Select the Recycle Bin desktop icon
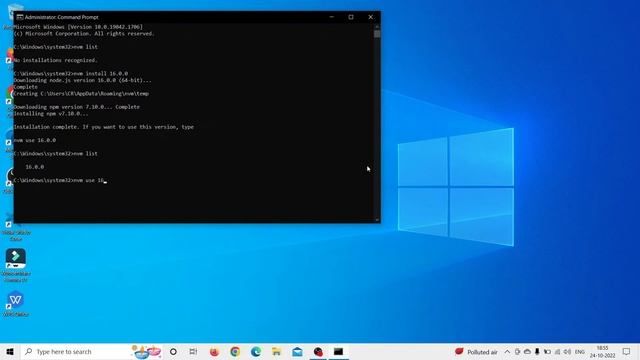The image size is (640, 360). pos(7,16)
